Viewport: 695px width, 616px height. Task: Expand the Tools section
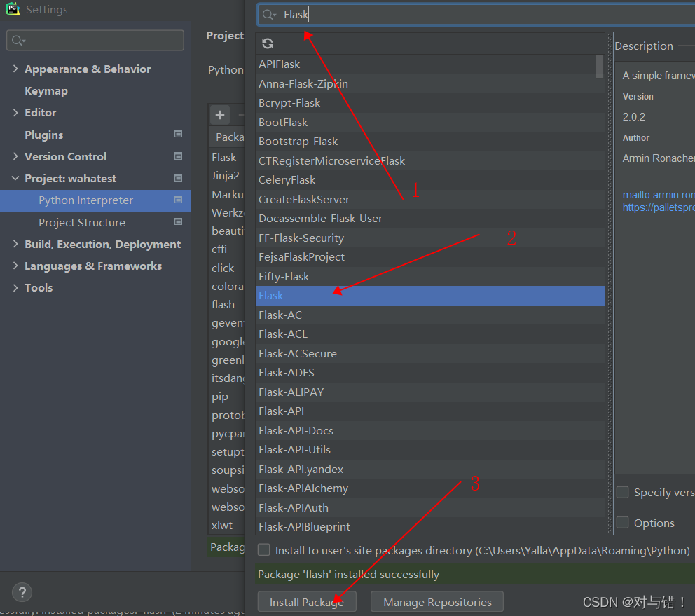click(15, 287)
